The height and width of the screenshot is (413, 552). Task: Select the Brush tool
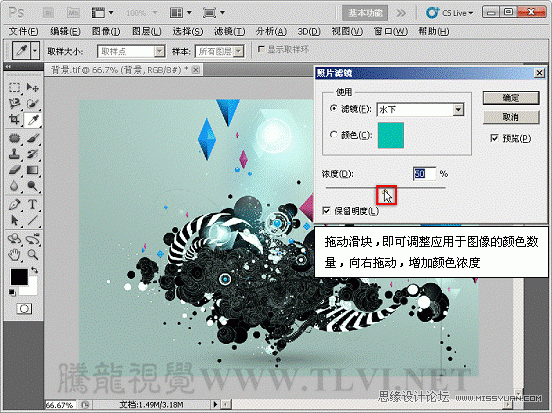33,138
